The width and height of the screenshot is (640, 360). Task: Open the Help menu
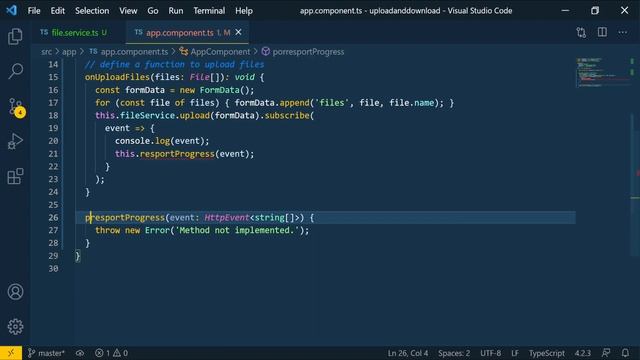[244, 11]
